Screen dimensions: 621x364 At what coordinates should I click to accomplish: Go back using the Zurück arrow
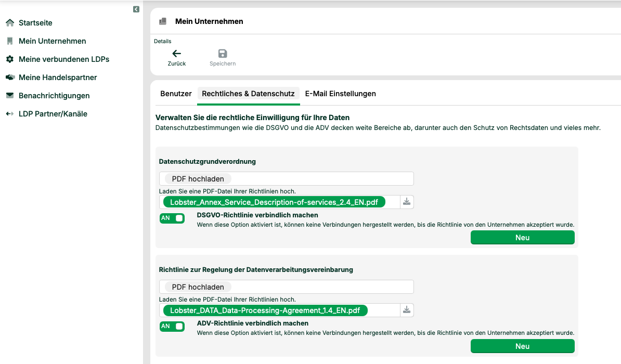point(177,54)
